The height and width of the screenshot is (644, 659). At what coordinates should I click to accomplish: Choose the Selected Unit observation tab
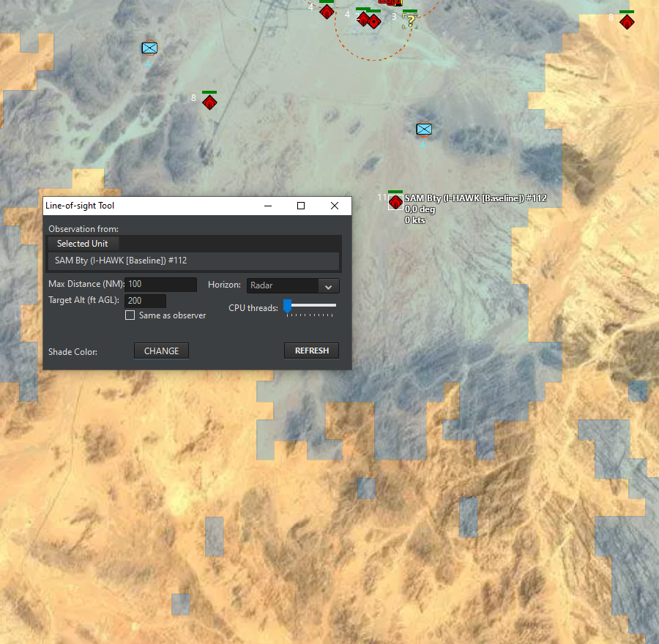tap(82, 244)
